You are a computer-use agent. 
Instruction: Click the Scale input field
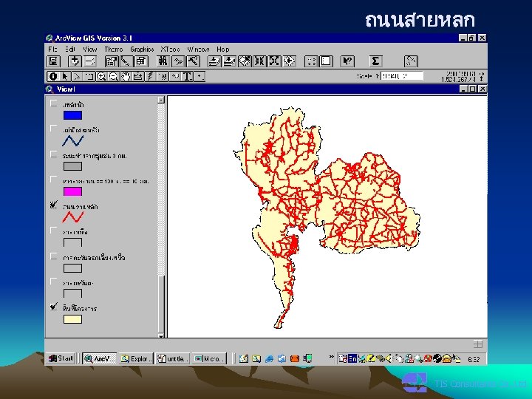pyautogui.click(x=402, y=76)
